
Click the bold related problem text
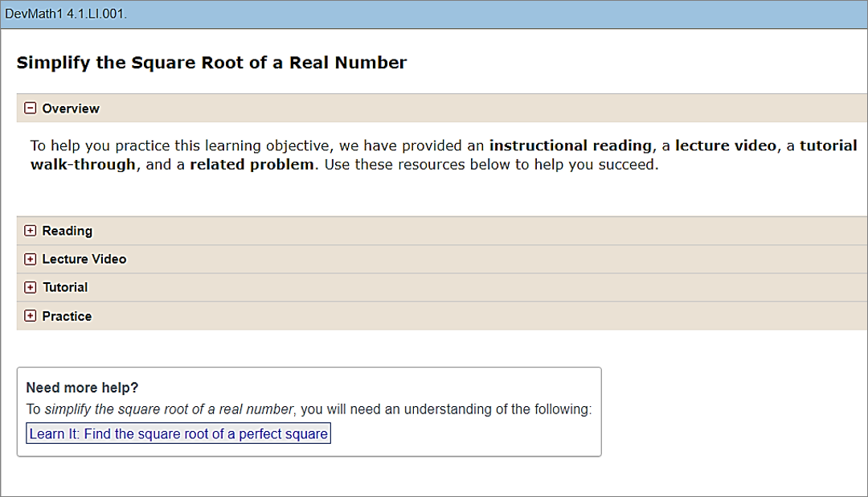(x=252, y=165)
